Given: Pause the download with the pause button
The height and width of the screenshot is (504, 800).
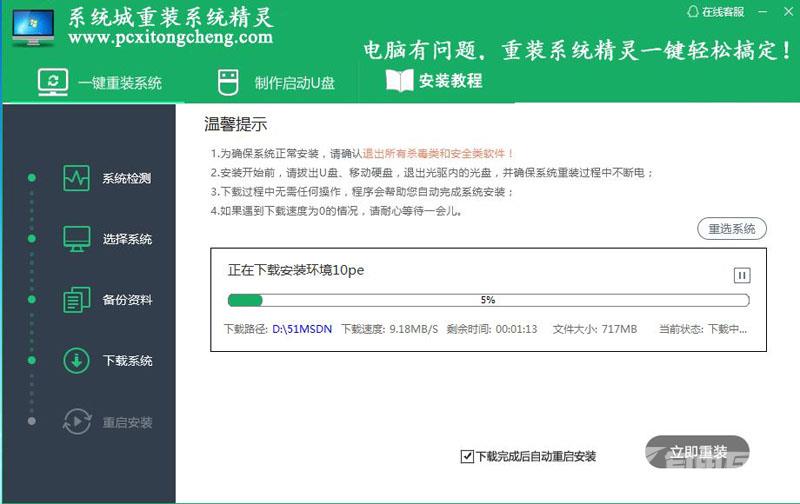Looking at the screenshot, I should (x=742, y=275).
